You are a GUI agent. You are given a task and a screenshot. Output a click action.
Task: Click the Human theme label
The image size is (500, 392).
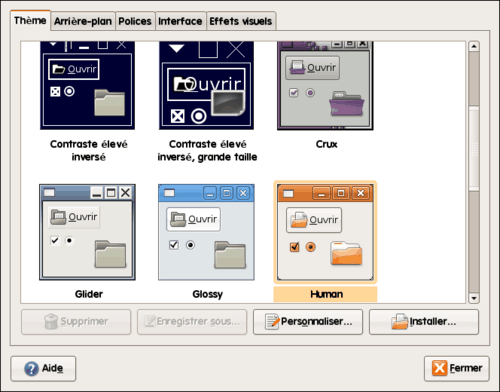(326, 294)
